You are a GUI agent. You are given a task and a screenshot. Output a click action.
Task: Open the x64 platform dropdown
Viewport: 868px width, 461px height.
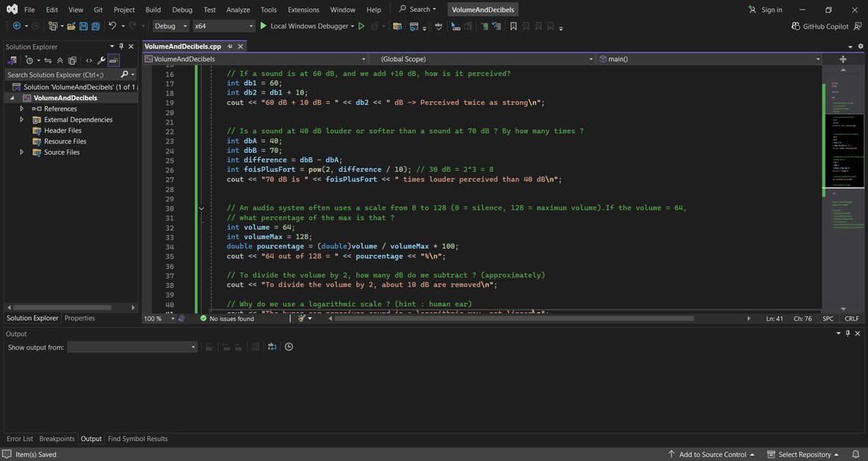pyautogui.click(x=224, y=26)
